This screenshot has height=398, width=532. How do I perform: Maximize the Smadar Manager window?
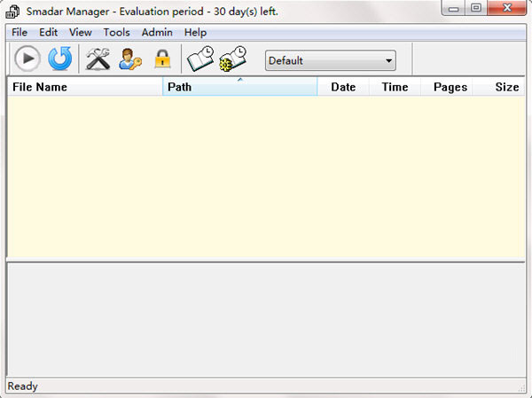click(476, 8)
